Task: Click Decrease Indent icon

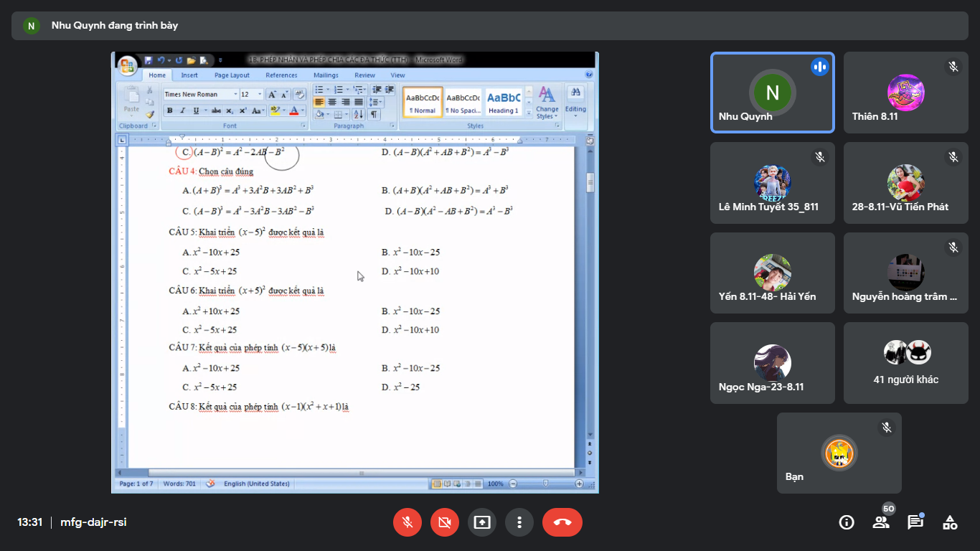Action: 377,90
